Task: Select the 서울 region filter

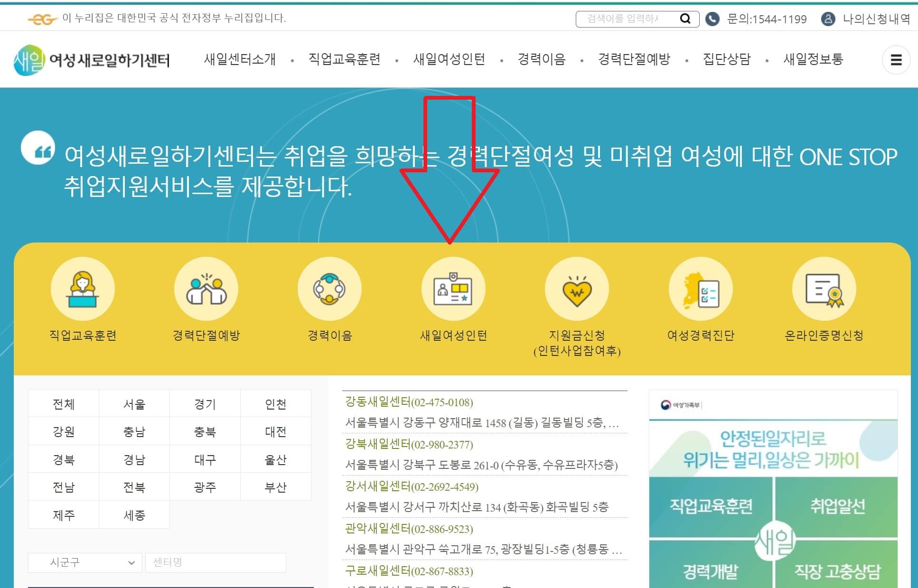Action: pyautogui.click(x=134, y=403)
